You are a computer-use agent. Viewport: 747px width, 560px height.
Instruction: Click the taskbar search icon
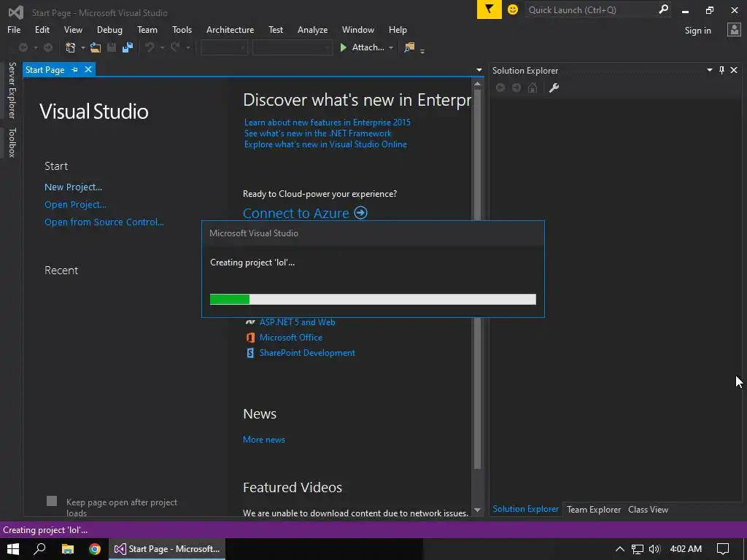(40, 549)
